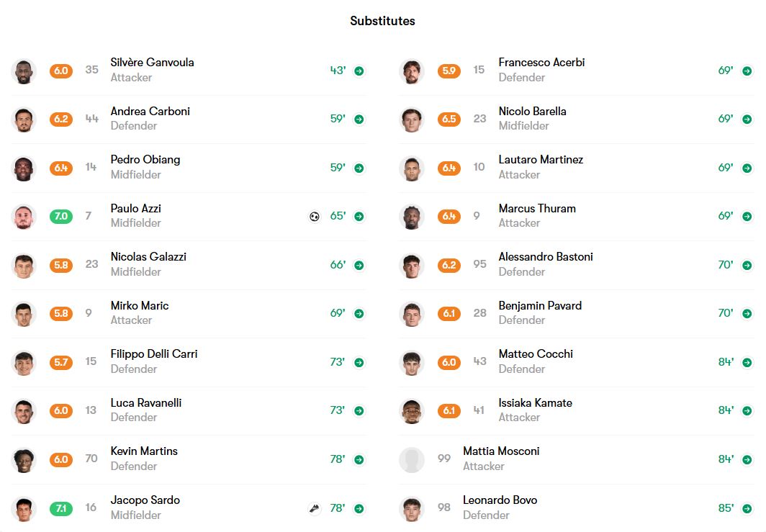Viewport: 766px width, 532px height.
Task: Click Benjamin Pavard's name
Action: coord(540,306)
